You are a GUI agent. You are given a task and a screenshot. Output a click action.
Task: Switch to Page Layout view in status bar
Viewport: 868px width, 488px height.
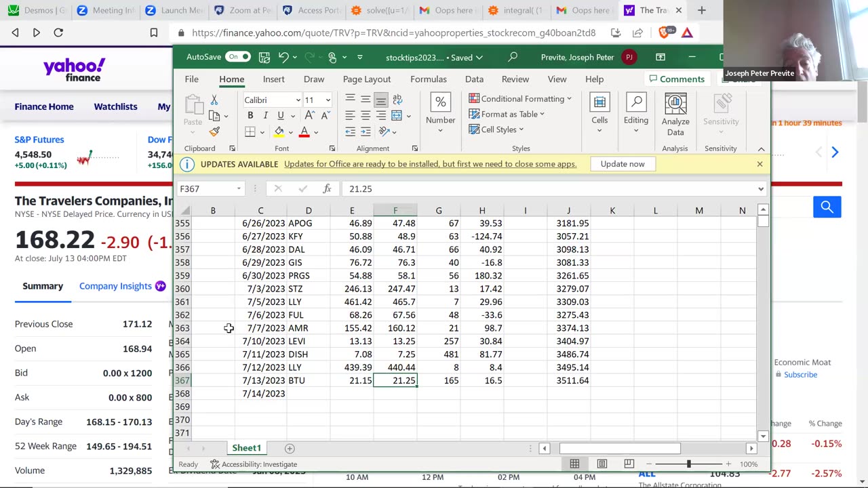coord(601,464)
